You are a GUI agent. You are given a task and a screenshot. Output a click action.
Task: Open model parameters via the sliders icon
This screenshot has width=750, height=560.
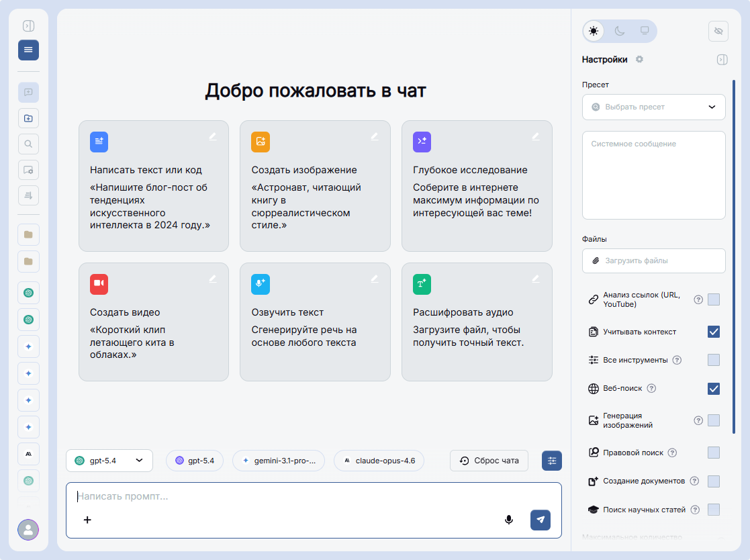pyautogui.click(x=552, y=461)
